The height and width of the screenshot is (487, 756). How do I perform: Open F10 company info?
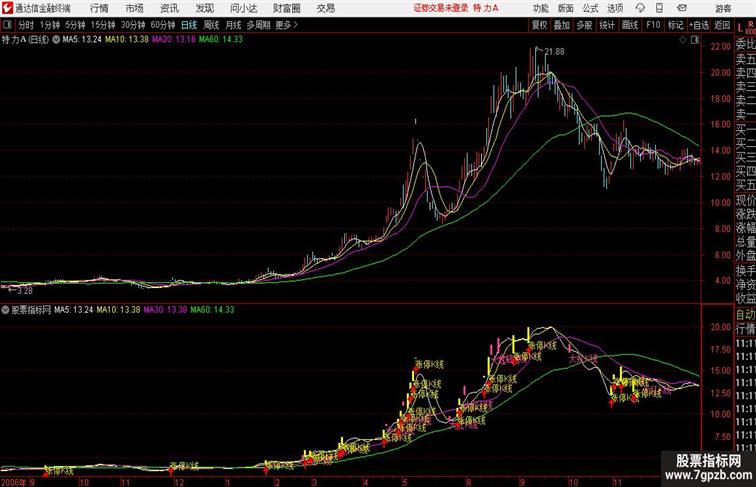[653, 25]
